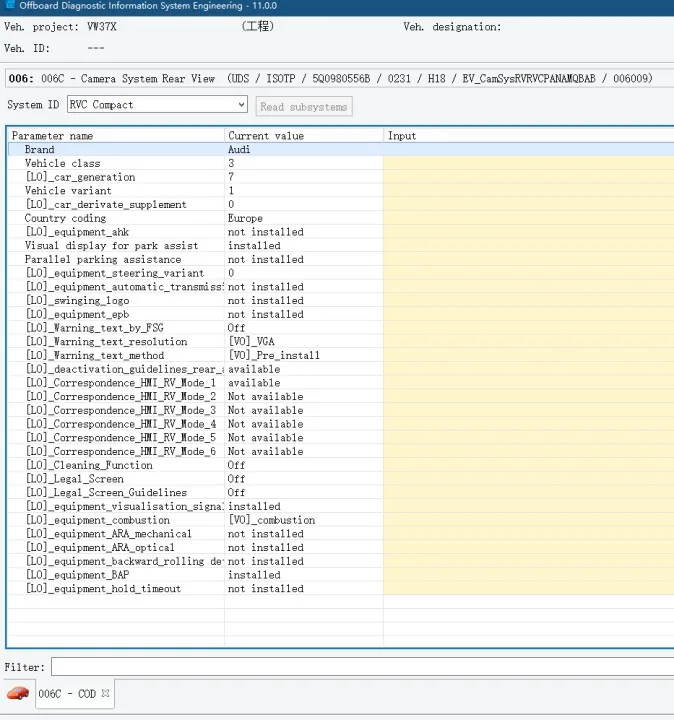Click the [VO]_combustion value cell
The image size is (674, 720).
[304, 520]
